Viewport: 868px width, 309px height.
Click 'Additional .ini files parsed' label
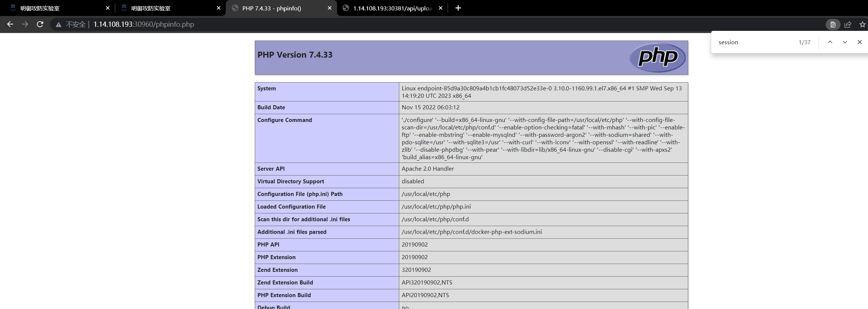pyautogui.click(x=292, y=232)
